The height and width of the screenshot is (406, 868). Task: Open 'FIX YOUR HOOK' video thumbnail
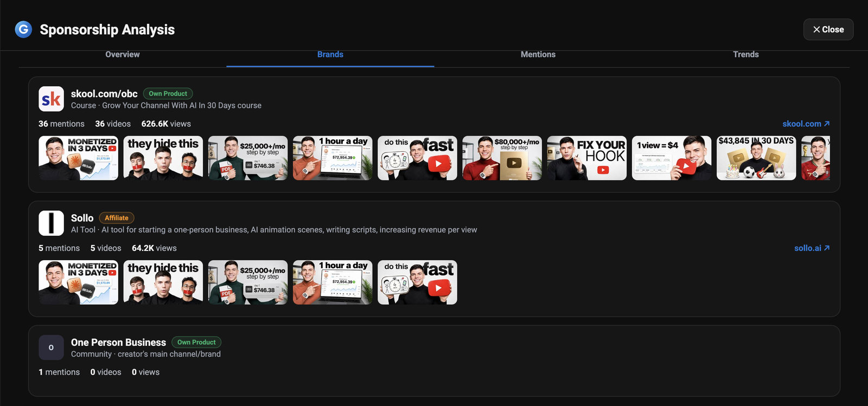(x=587, y=158)
